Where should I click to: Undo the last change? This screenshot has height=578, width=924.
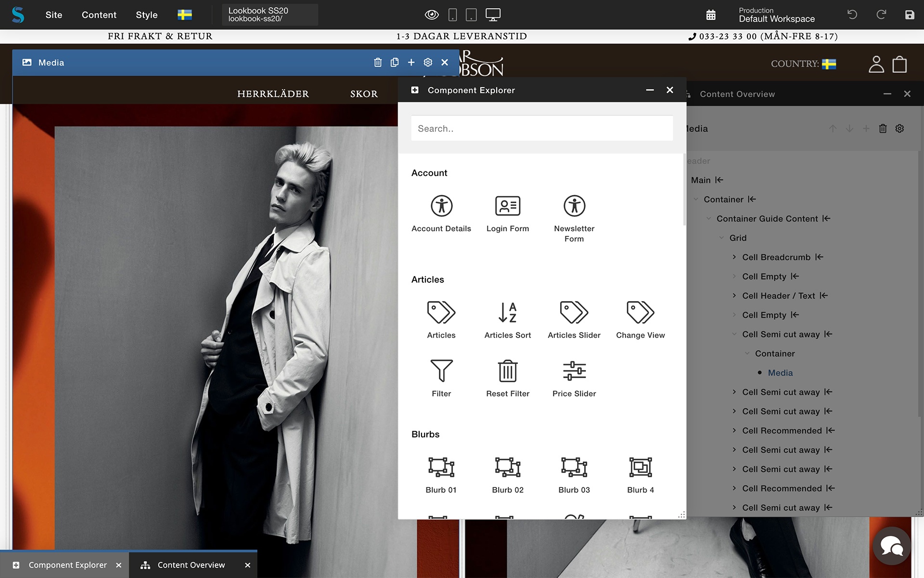point(852,14)
